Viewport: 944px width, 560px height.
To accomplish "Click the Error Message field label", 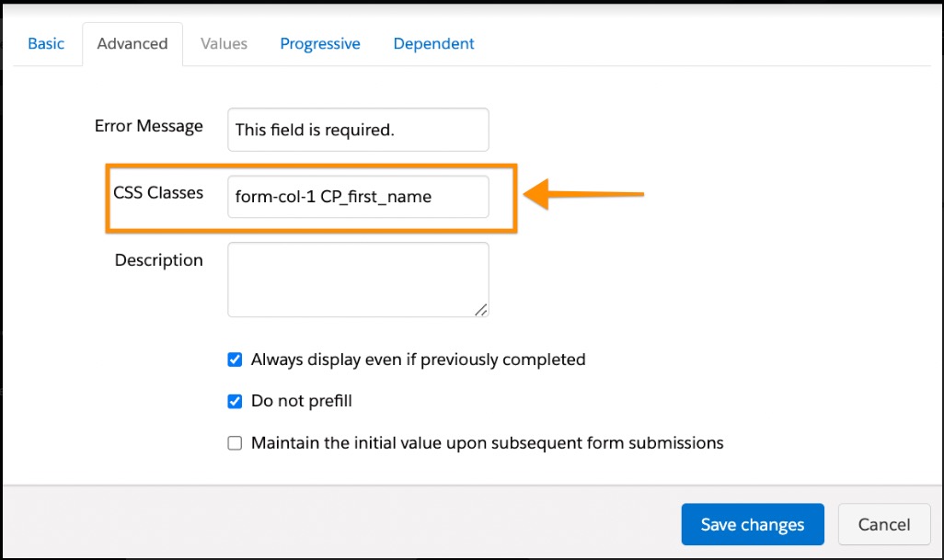I will [x=148, y=126].
